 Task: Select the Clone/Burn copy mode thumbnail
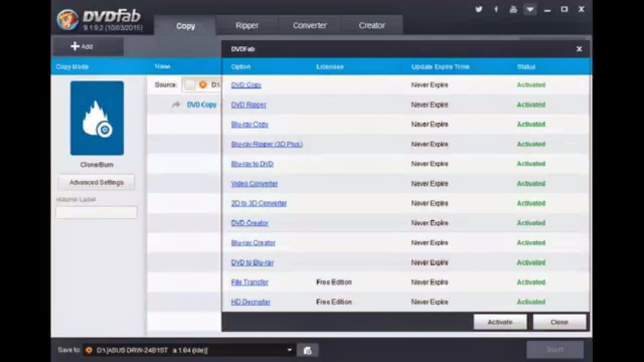point(97,118)
